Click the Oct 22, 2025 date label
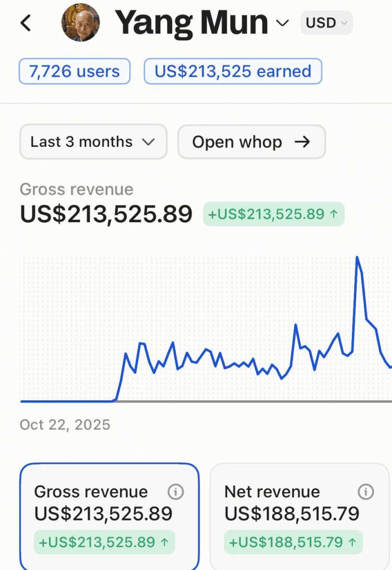The width and height of the screenshot is (392, 570). click(65, 425)
